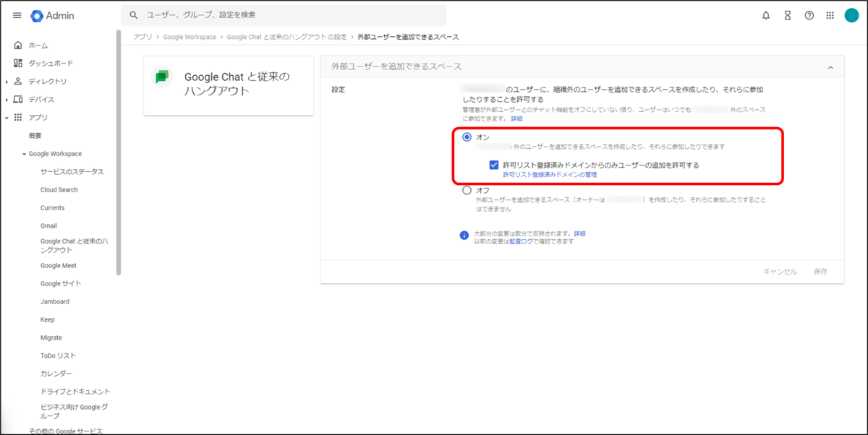Open the tasks hourglass icon
The width and height of the screenshot is (868, 435).
point(788,15)
